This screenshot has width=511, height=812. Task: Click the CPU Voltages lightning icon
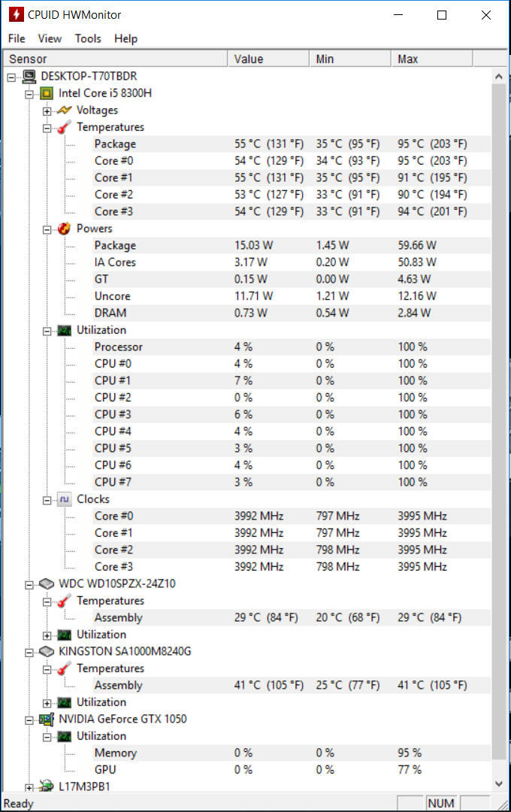point(64,111)
